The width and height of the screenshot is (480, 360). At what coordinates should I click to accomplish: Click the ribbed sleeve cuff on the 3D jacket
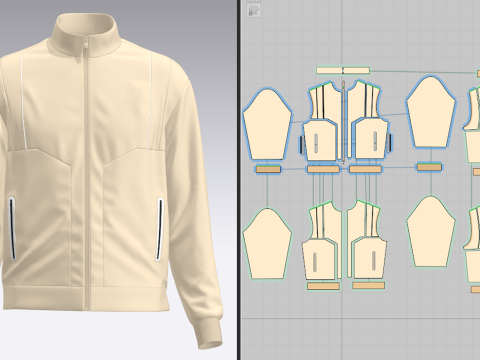coord(209,335)
